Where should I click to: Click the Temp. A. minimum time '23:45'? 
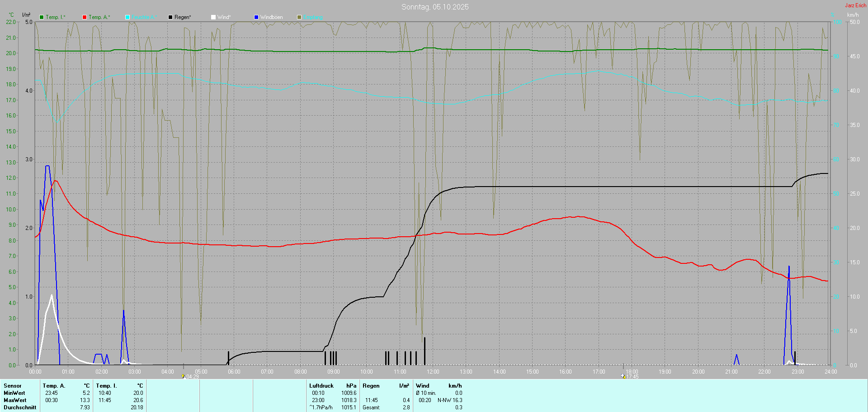point(52,393)
